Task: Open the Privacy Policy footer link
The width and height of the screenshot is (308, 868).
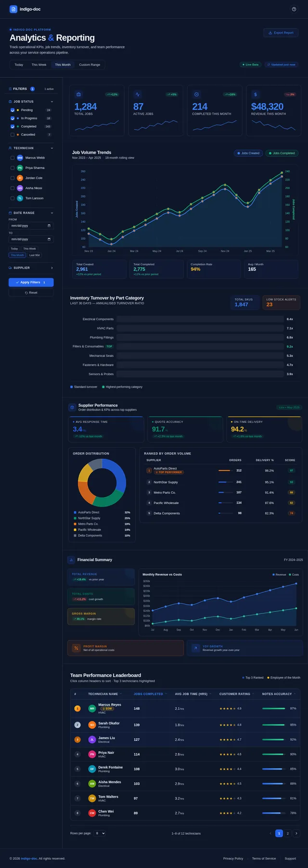Action: (x=233, y=858)
